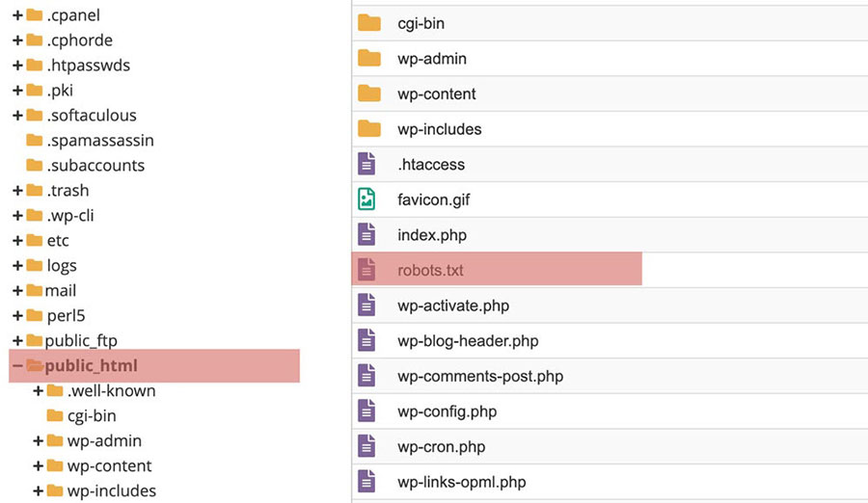Select cgi-bin folder name in file list
This screenshot has width=868, height=503.
coord(421,23)
